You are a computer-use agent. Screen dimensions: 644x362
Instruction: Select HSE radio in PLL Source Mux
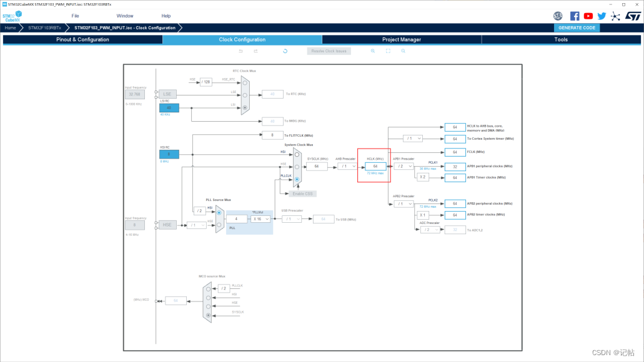coord(219,225)
